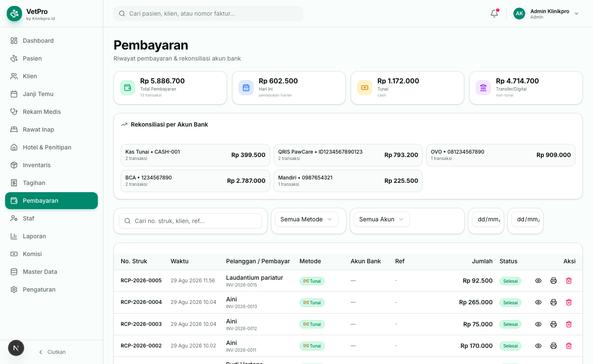Screen dimensions: 593x364
Task: Click amount Rp 265.000
Action: click(x=476, y=302)
